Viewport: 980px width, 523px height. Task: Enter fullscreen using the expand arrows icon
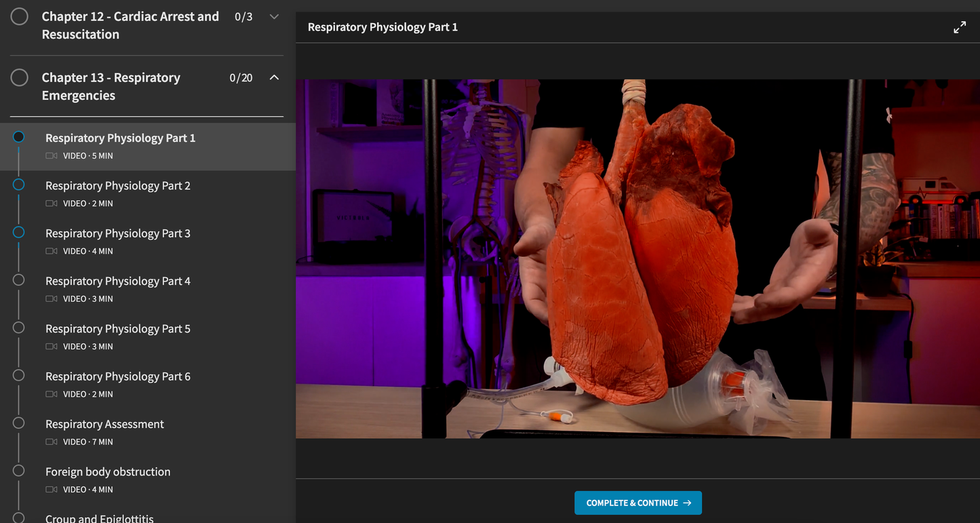[x=959, y=26]
